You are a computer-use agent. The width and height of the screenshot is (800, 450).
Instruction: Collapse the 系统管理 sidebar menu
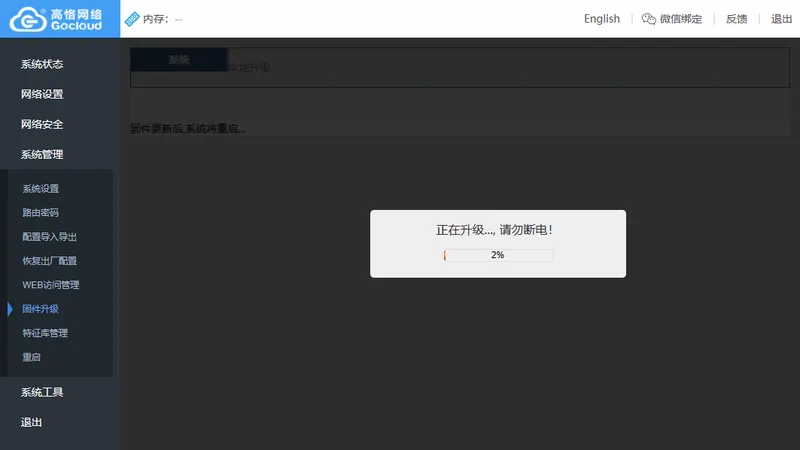pos(42,155)
